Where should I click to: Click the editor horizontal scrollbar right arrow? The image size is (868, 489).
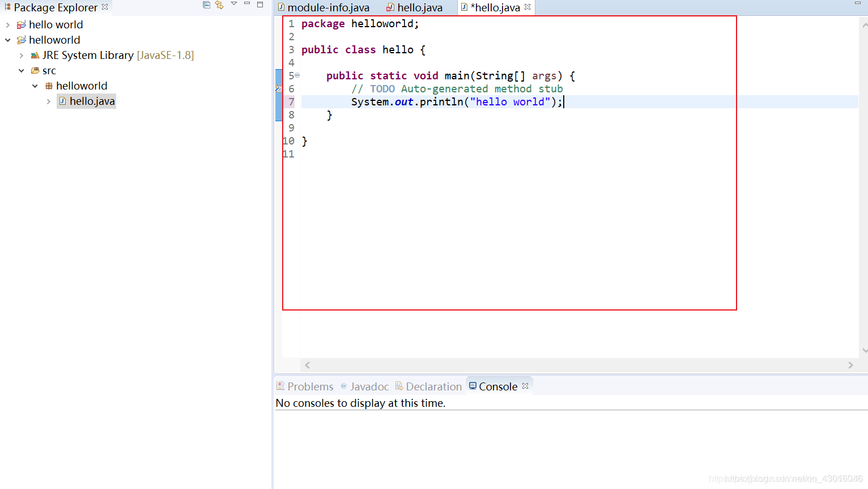850,365
